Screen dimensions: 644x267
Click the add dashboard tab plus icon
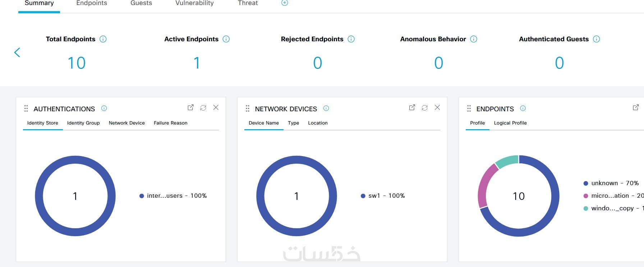coord(285,3)
